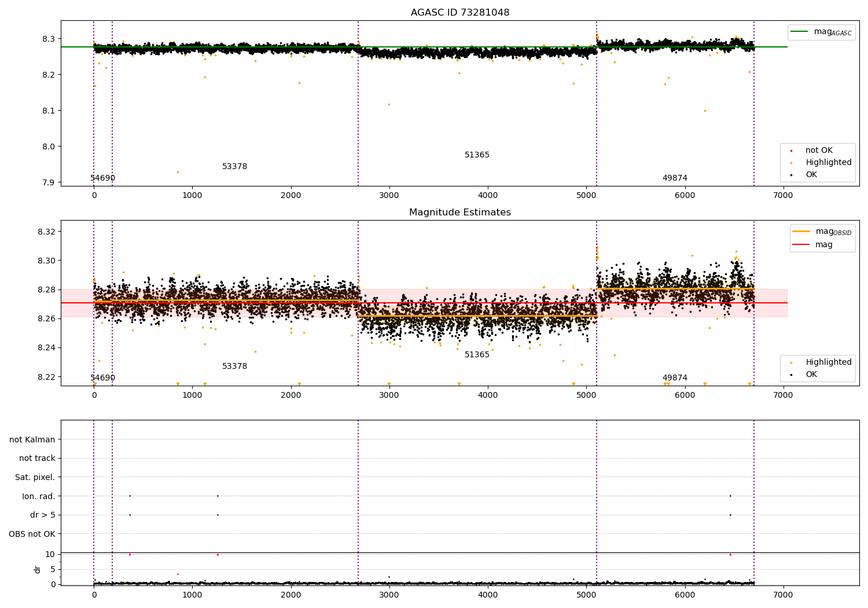
Task: Click obsid label 53378 in the top plot
Action: (x=235, y=167)
